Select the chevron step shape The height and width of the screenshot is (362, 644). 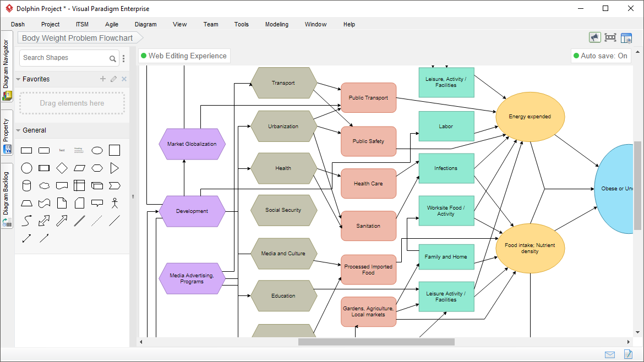tap(114, 186)
